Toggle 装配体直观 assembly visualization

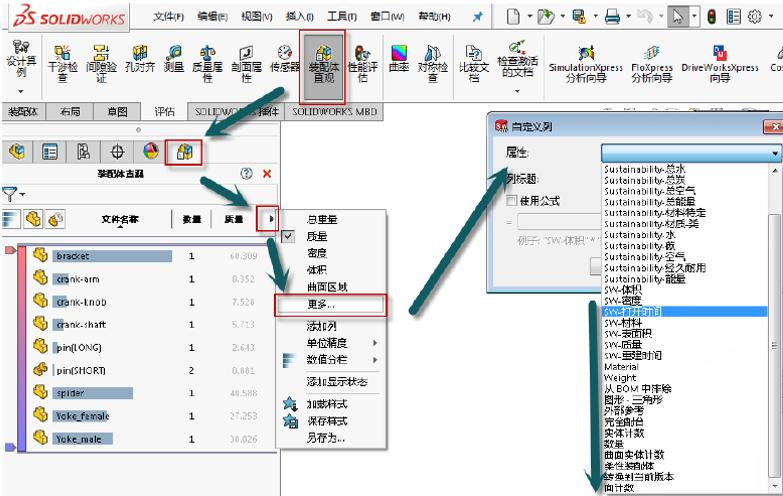(x=323, y=65)
